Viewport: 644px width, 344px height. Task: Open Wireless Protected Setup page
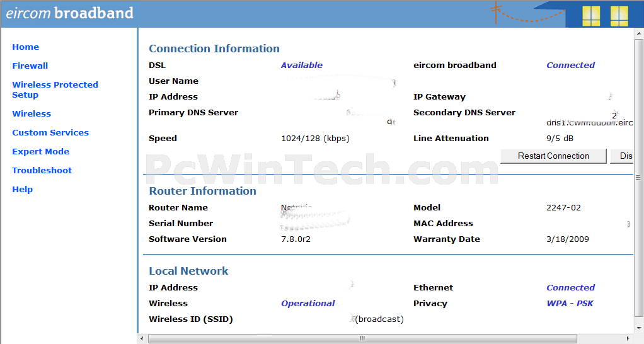55,89
